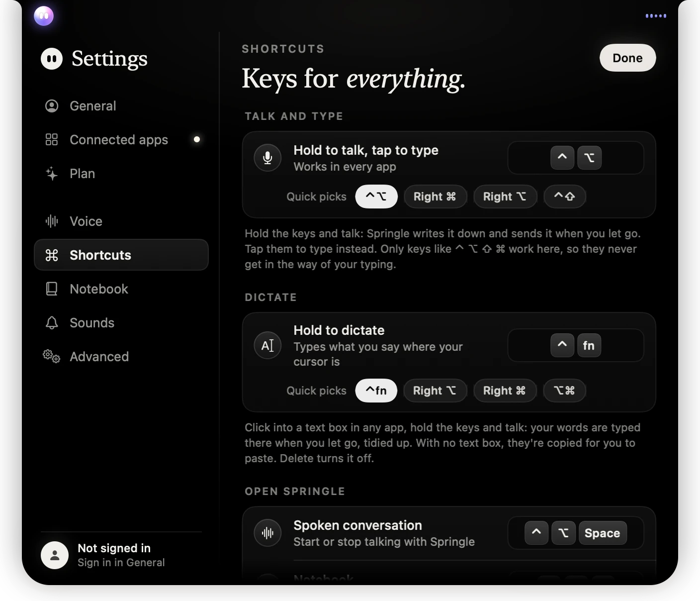Click the microphone icon beside Hold to talk
700x601 pixels.
point(267,158)
